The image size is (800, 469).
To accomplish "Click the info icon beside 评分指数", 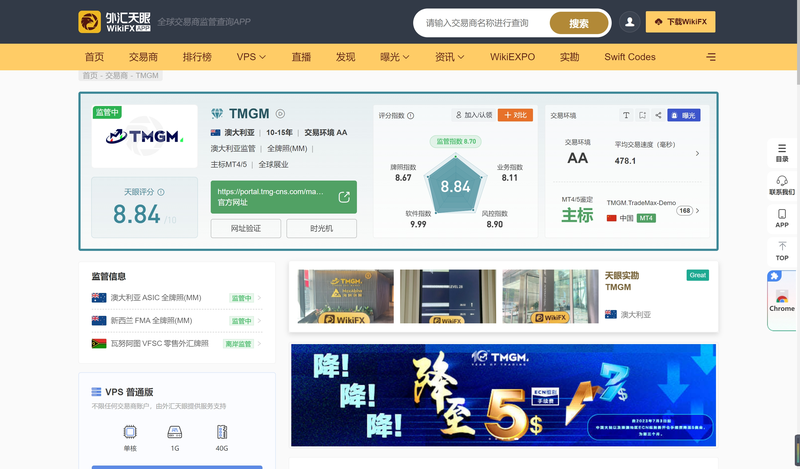I will (x=410, y=115).
